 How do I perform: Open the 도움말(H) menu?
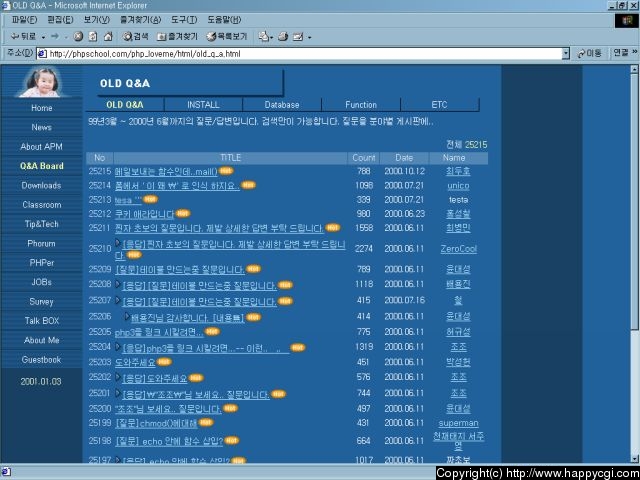click(x=224, y=20)
